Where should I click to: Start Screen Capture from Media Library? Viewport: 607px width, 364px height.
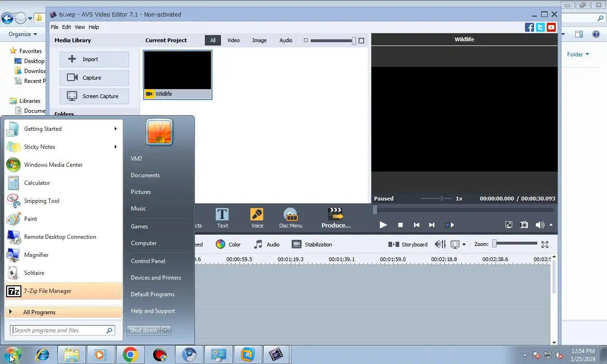coord(94,96)
